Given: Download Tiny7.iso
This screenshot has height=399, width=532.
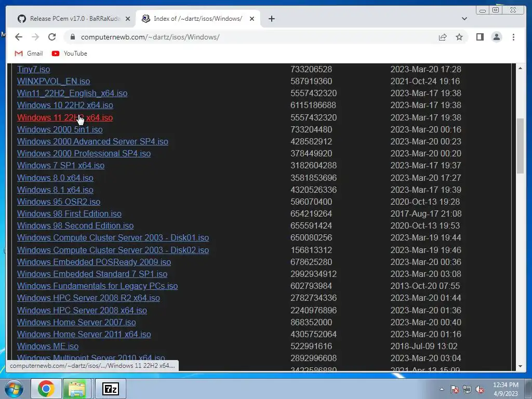Looking at the screenshot, I should tap(34, 69).
